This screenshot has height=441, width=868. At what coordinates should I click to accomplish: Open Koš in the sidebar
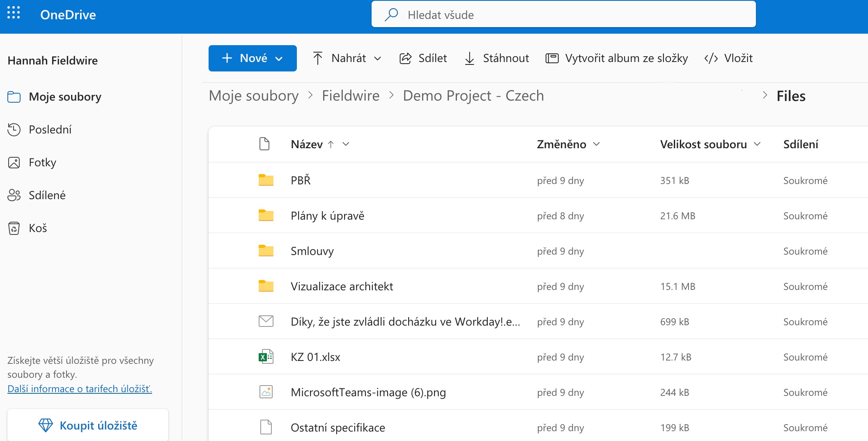(38, 228)
